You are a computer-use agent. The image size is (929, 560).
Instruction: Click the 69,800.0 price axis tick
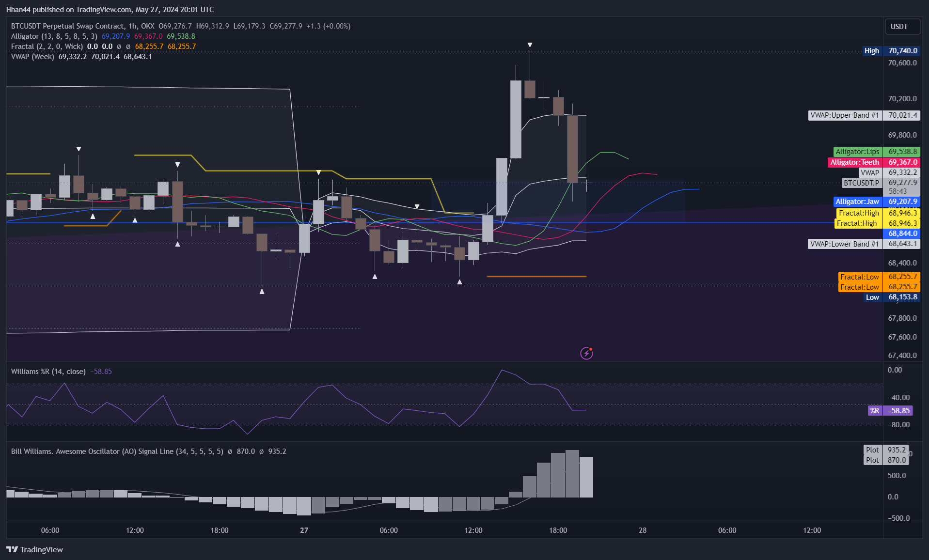coord(902,135)
